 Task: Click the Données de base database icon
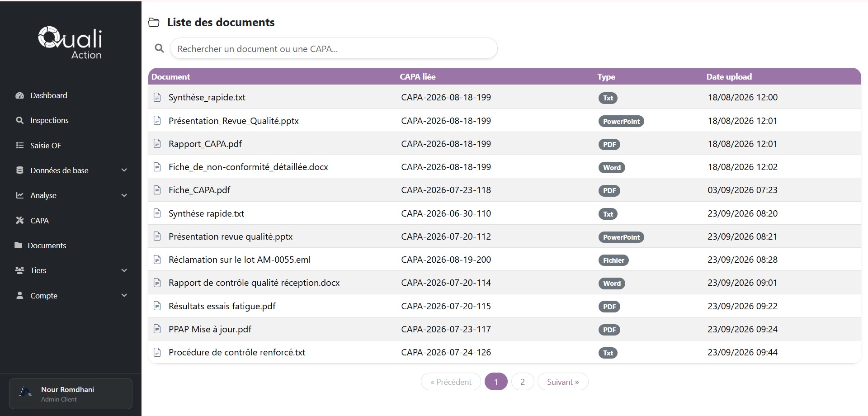click(x=19, y=170)
